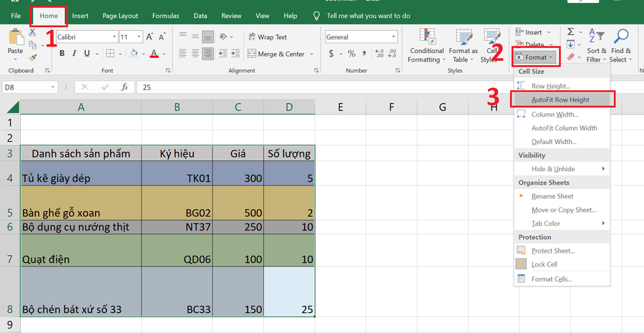Click the Tell me what you want to do box
Viewport: 644px width, 333px height.
(x=362, y=16)
